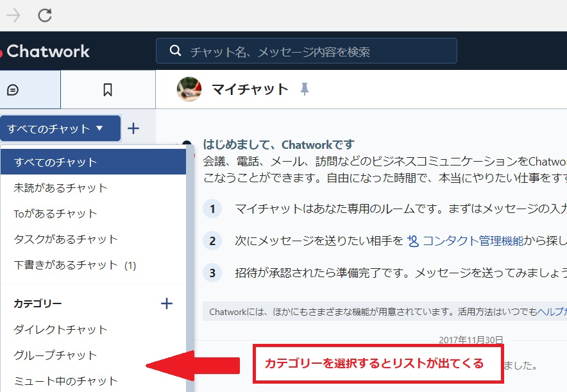Toggle the pin icon next to マイチャット
This screenshot has height=392, width=567.
coord(305,89)
